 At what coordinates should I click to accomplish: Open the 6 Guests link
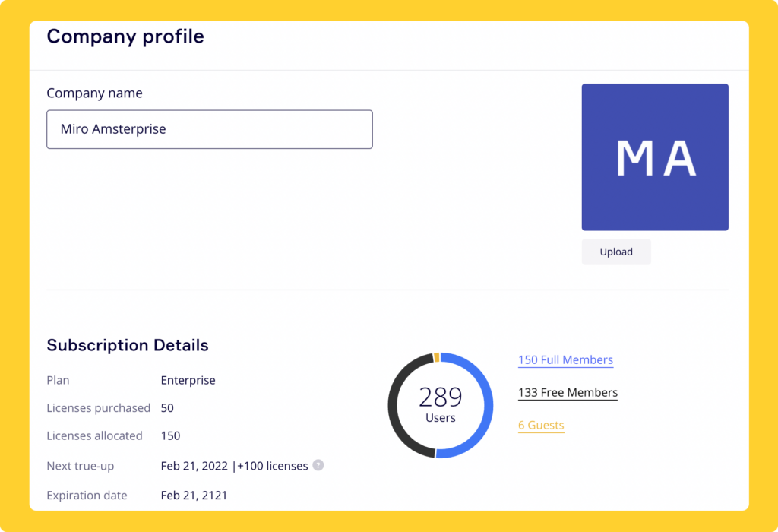(x=541, y=426)
